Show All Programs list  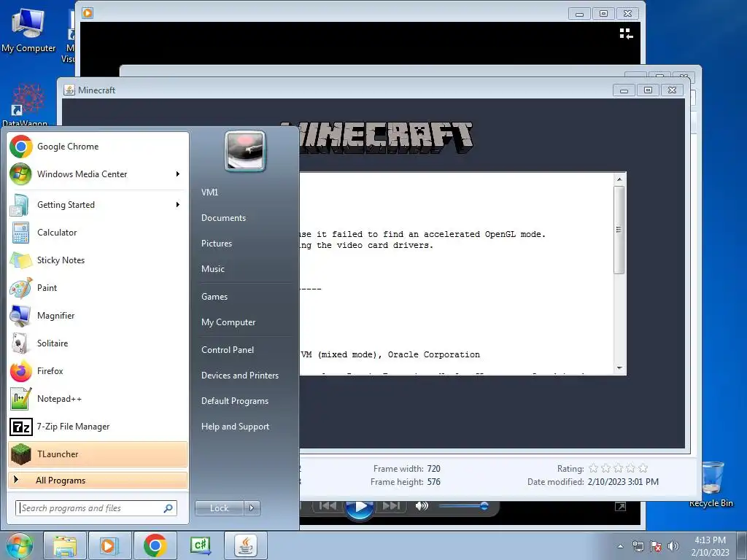pos(98,480)
